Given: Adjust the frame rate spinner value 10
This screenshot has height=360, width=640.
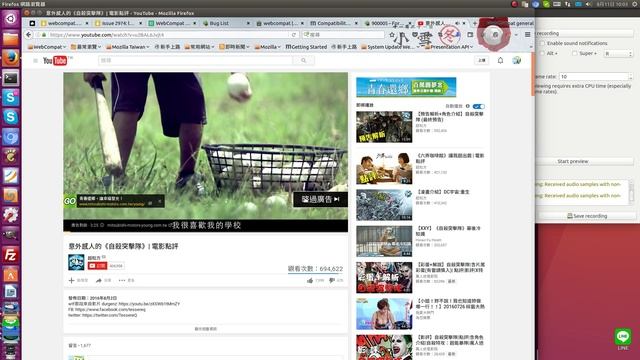Looking at the screenshot, I should click(596, 76).
